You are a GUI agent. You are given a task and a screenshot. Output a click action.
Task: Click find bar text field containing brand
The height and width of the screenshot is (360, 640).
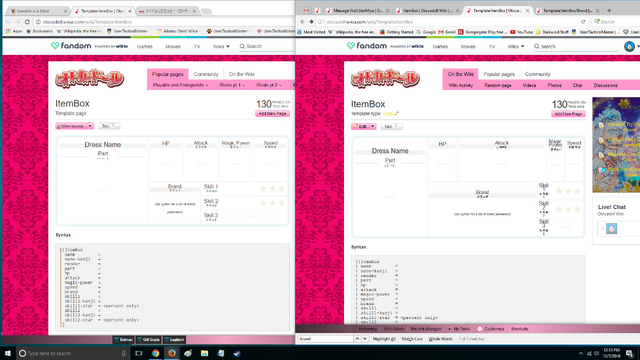[x=325, y=339]
